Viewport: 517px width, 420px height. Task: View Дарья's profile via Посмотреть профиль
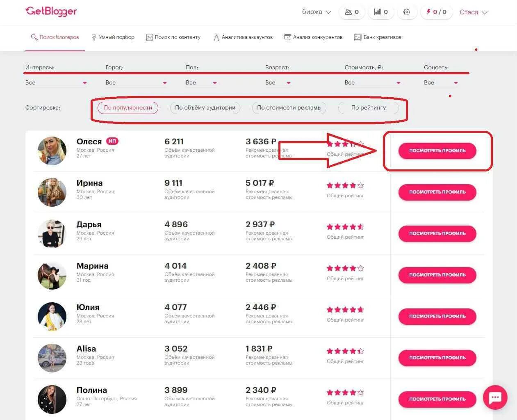tap(437, 234)
